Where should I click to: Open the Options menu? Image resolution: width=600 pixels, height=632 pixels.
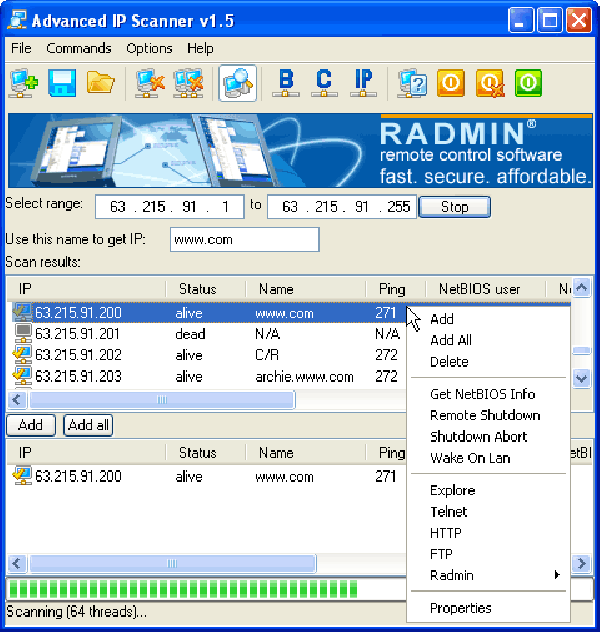tap(149, 48)
